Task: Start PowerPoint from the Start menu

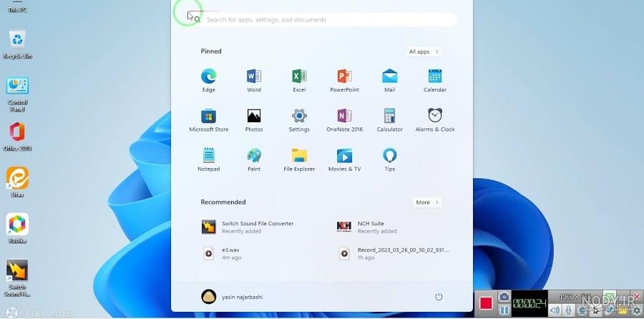Action: click(x=345, y=81)
